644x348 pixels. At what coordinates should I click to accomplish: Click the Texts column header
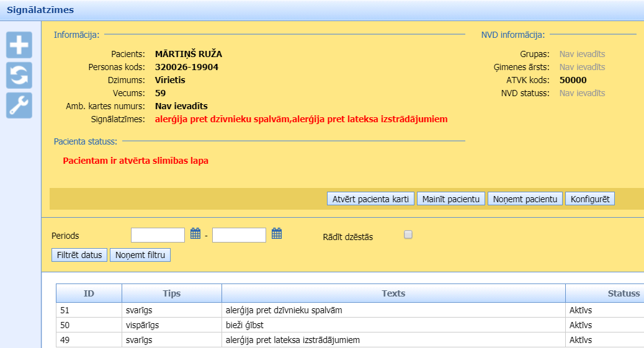(x=393, y=293)
